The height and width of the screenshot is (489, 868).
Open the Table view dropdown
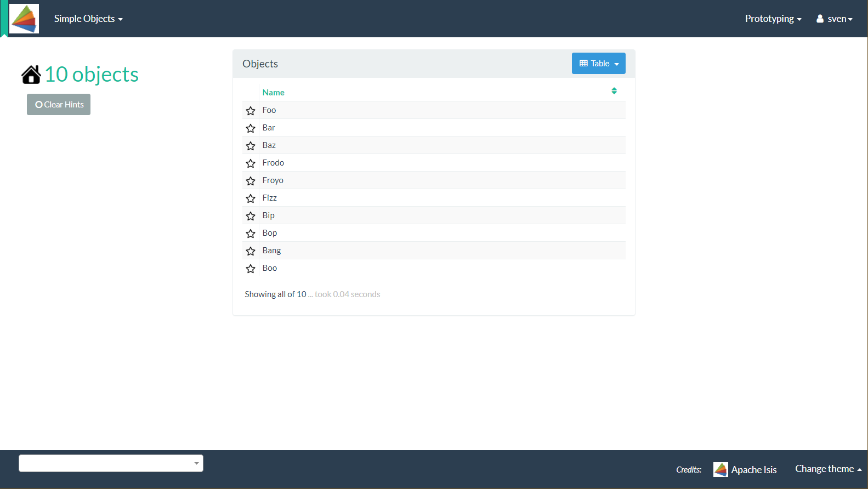tap(598, 64)
